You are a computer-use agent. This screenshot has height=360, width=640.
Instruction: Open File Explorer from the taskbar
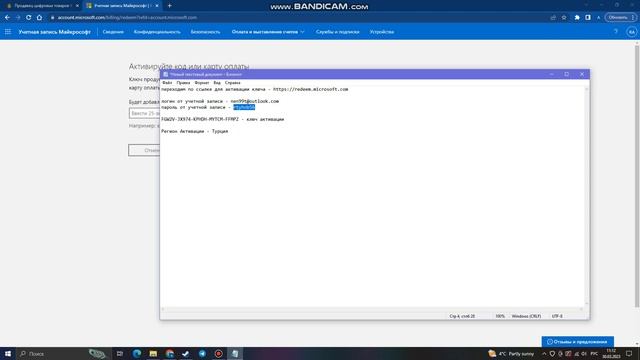coord(153,353)
